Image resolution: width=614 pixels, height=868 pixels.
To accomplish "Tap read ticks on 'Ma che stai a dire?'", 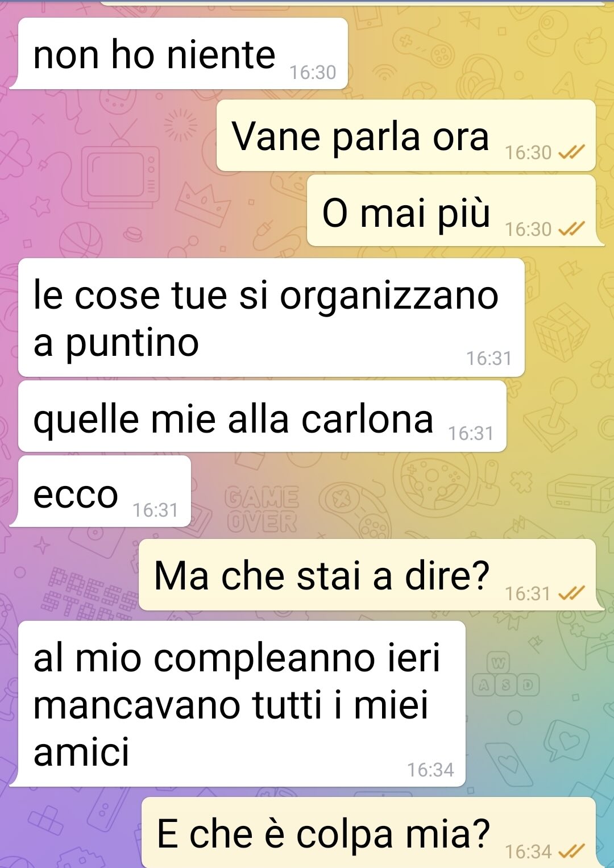I will [x=571, y=593].
